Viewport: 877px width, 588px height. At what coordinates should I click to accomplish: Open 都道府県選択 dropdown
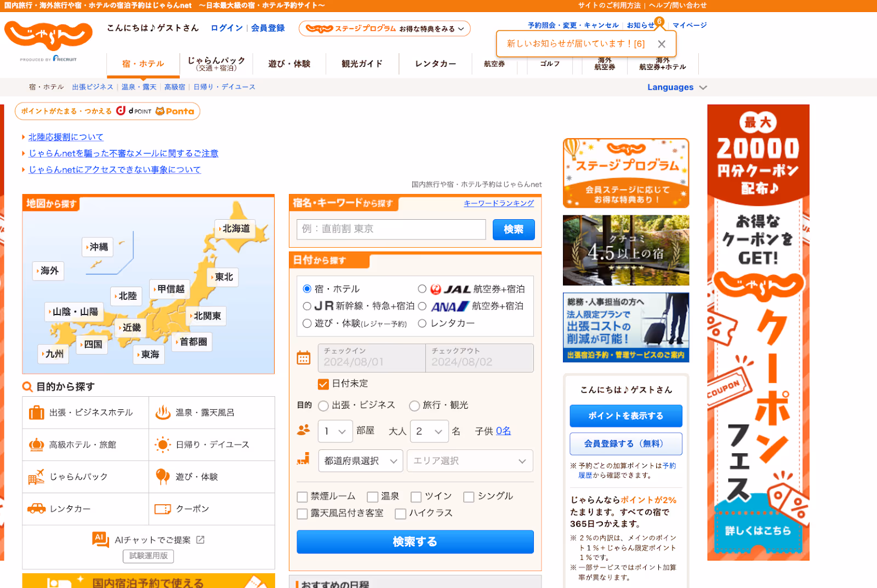pos(361,461)
